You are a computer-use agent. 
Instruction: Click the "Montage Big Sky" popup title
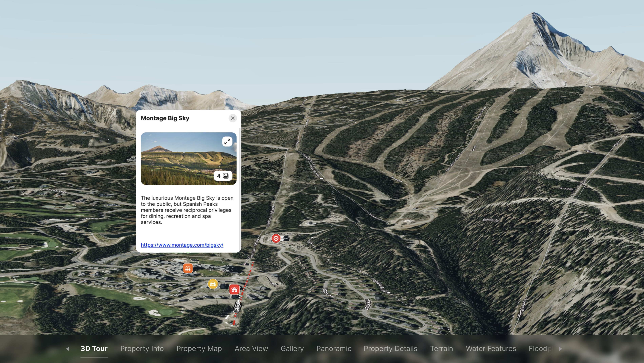165,118
